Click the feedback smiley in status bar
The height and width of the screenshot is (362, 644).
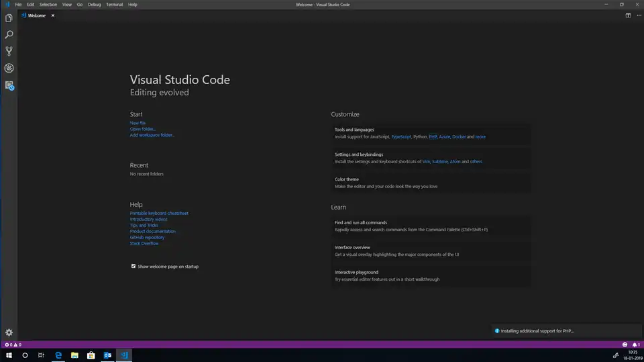625,345
